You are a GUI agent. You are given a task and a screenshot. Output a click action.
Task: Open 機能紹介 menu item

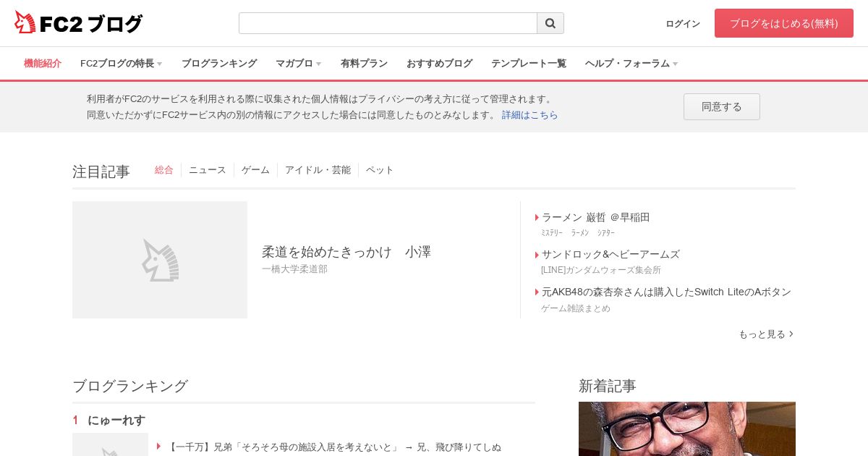(x=43, y=63)
